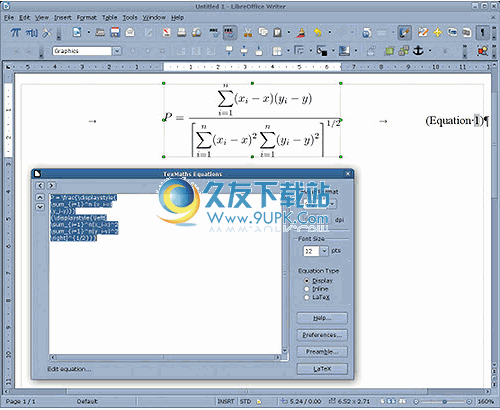The image size is (500, 410).
Task: Click the Graphics paragraph style field
Action: [x=82, y=51]
